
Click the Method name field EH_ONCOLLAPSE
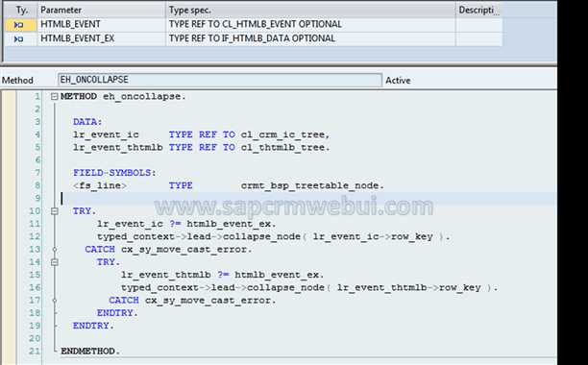[220, 80]
